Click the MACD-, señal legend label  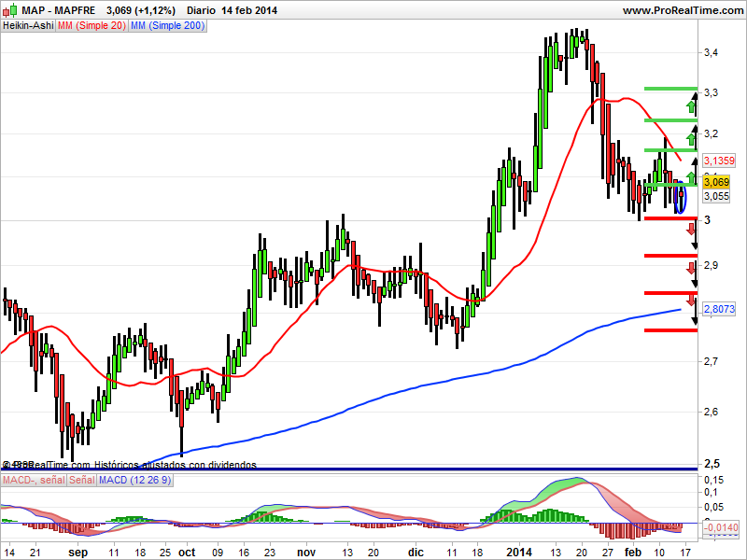34,480
